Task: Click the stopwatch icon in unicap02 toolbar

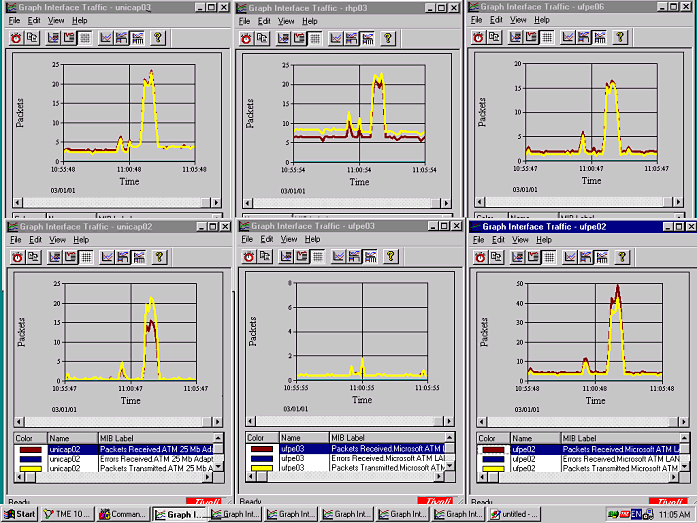Action: pyautogui.click(x=17, y=257)
